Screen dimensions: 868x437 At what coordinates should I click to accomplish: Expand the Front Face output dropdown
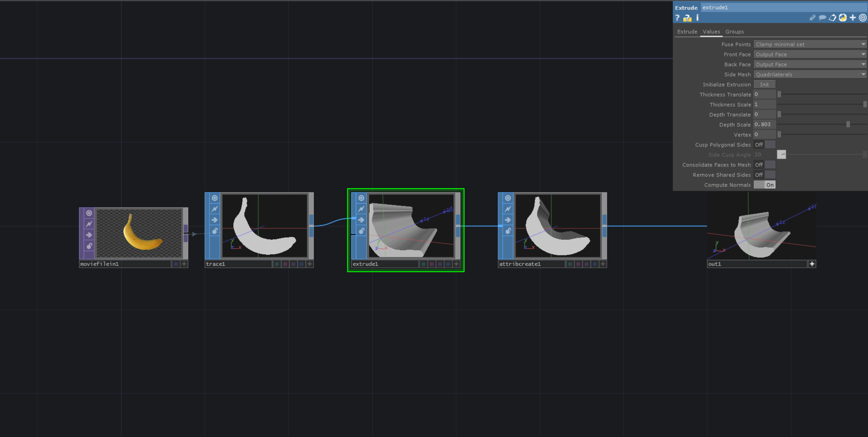[863, 54]
